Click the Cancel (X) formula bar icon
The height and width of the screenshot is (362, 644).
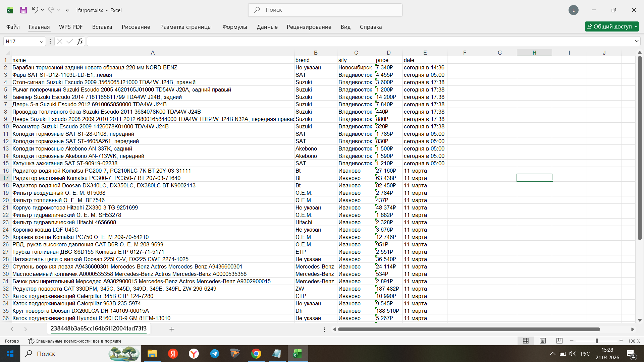60,41
